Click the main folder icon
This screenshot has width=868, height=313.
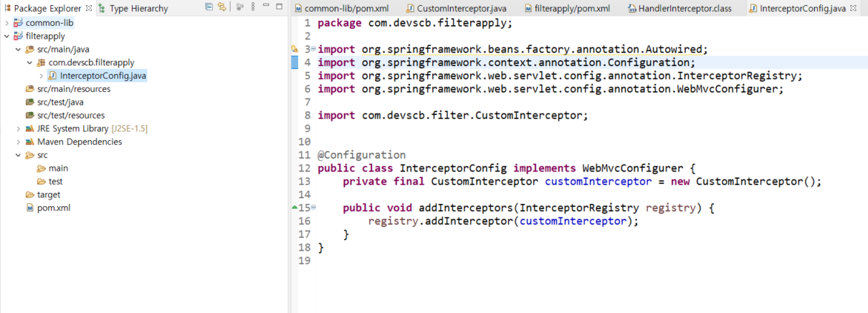pyautogui.click(x=41, y=168)
